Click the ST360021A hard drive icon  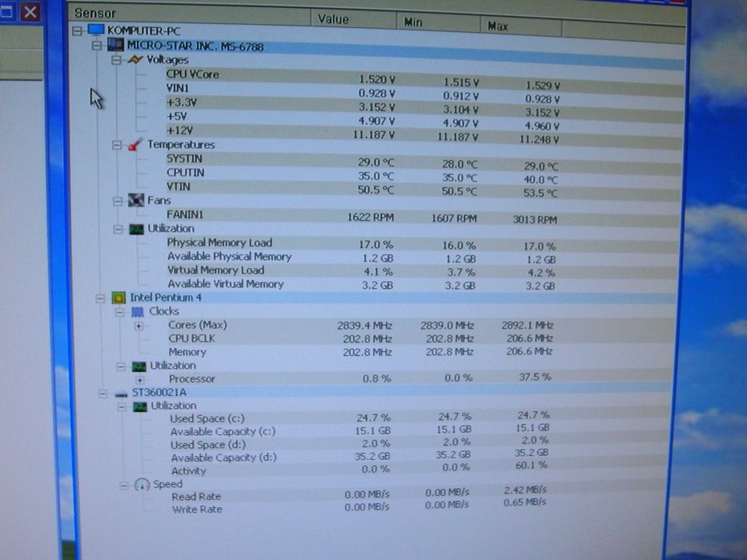pos(121,394)
